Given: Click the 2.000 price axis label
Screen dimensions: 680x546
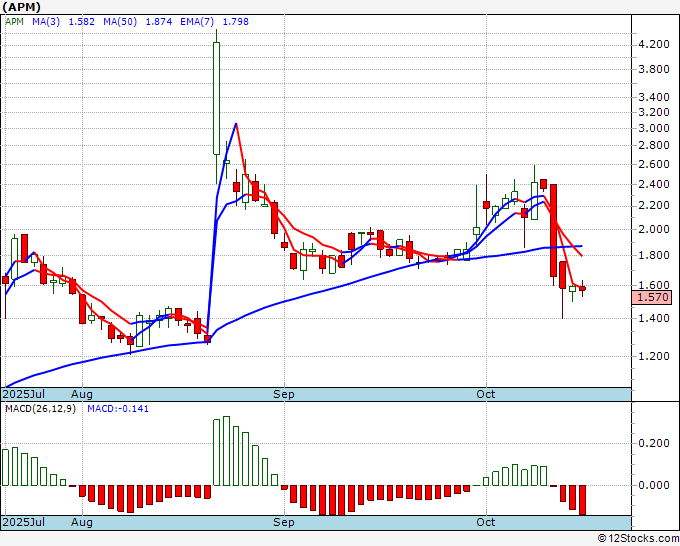Looking at the screenshot, I should (x=654, y=229).
